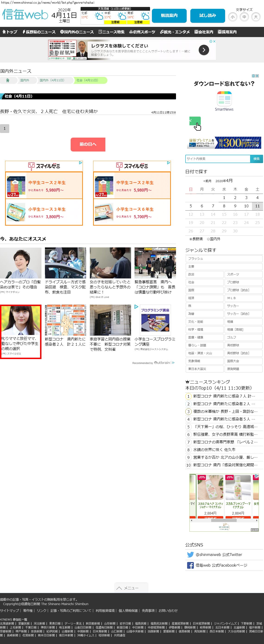
Task: Select calendar date 8
Action: pyautogui.click(x=224, y=206)
